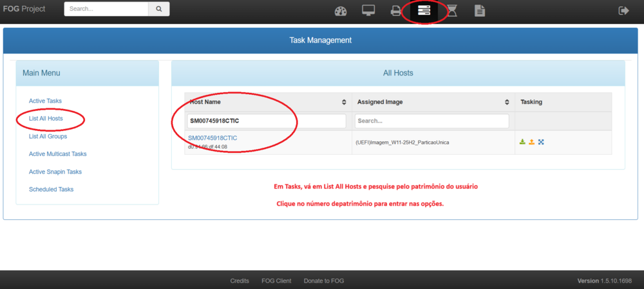Screen dimensions: 644x289
Task: Click green Deploy download arrow icon
Action: (522, 142)
